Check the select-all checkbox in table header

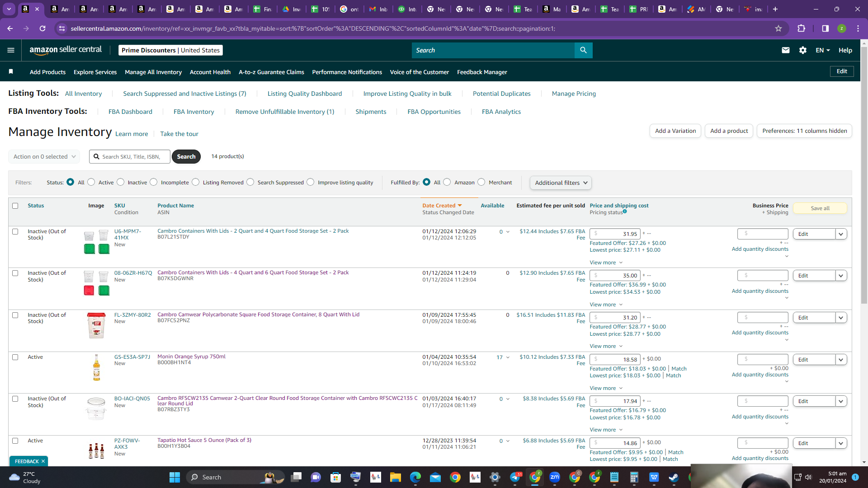[15, 206]
